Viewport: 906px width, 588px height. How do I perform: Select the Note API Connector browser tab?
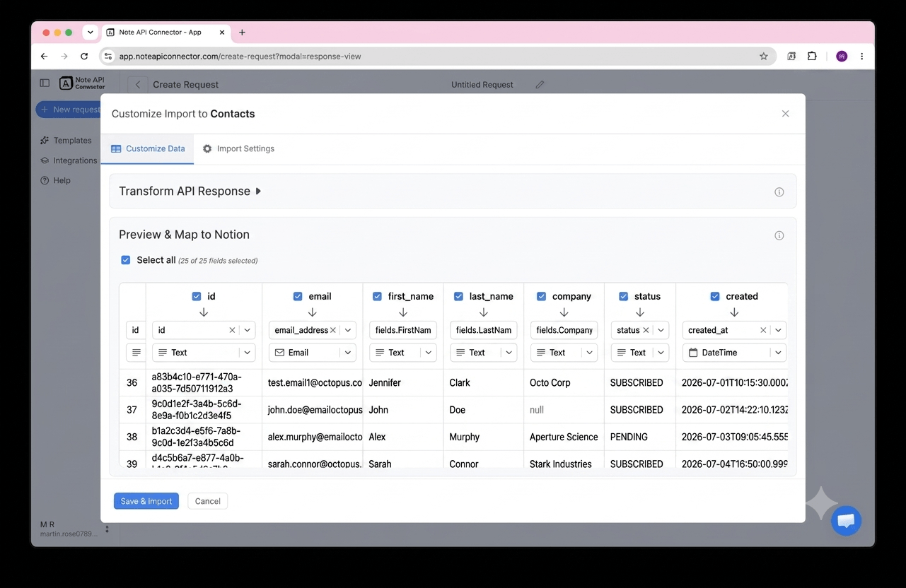(165, 33)
